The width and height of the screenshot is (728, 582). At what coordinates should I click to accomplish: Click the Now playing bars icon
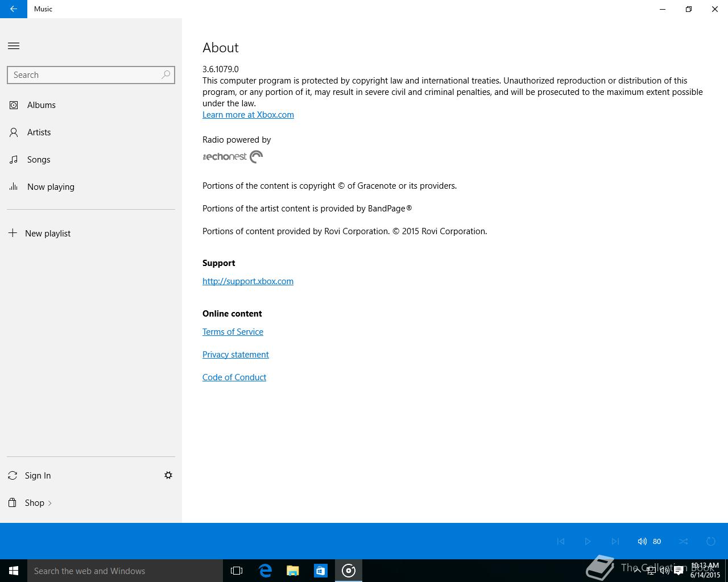[x=14, y=186]
